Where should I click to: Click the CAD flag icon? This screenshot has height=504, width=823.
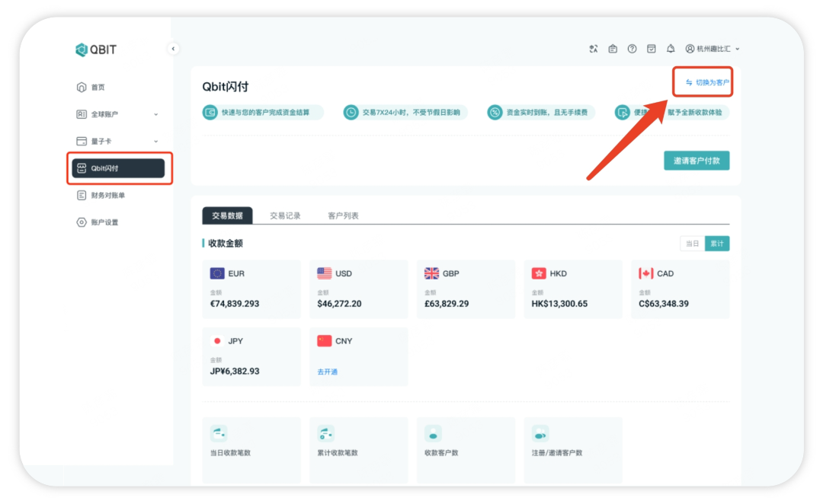pos(645,273)
